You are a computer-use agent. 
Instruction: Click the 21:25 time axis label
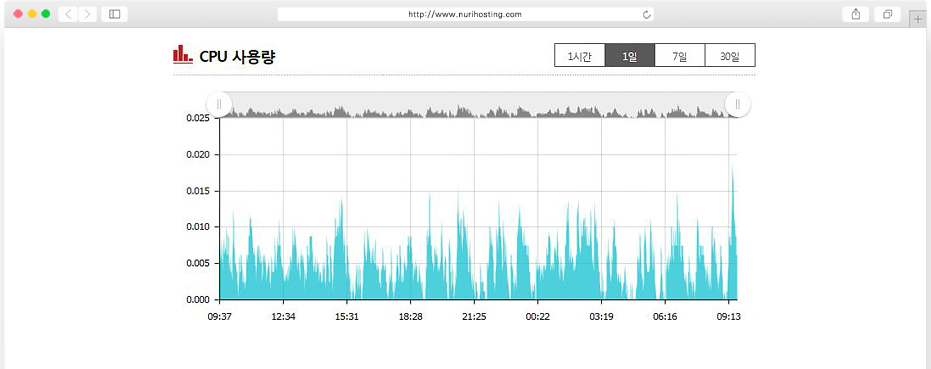(x=474, y=317)
